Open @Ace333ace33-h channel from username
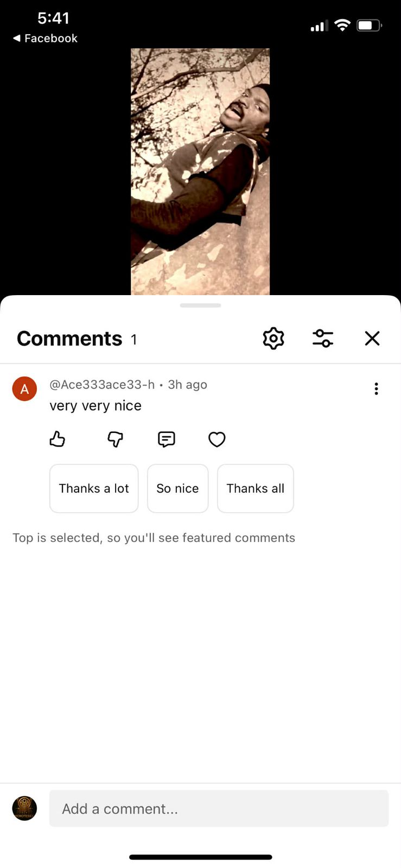401x868 pixels. click(102, 385)
